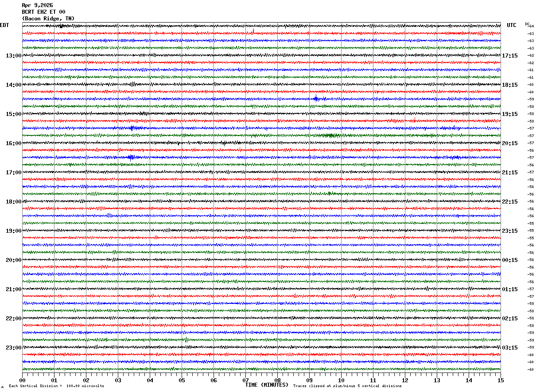Click the "-64" DC offset value
Screen dimensions: 536x392
531,26
